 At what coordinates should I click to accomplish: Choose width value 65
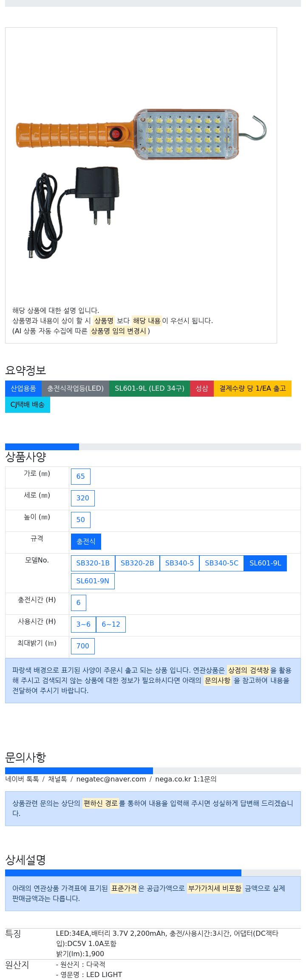[81, 477]
